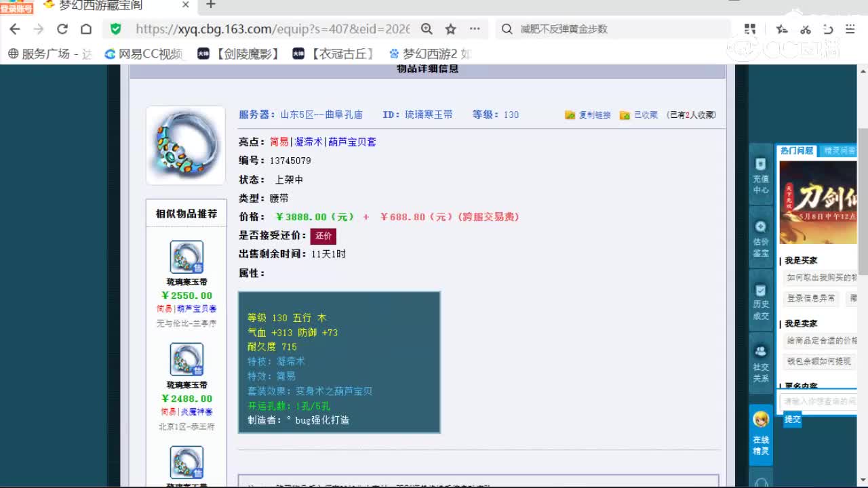Screen dimensions: 868x488
Task: Open the 梦幻西游2 bookmark
Action: click(430, 54)
